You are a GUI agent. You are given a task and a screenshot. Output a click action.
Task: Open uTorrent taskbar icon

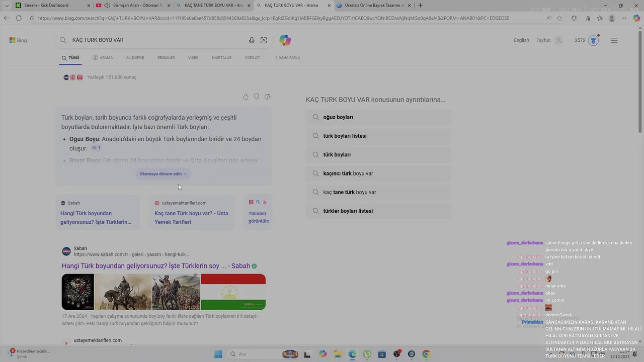(x=367, y=354)
